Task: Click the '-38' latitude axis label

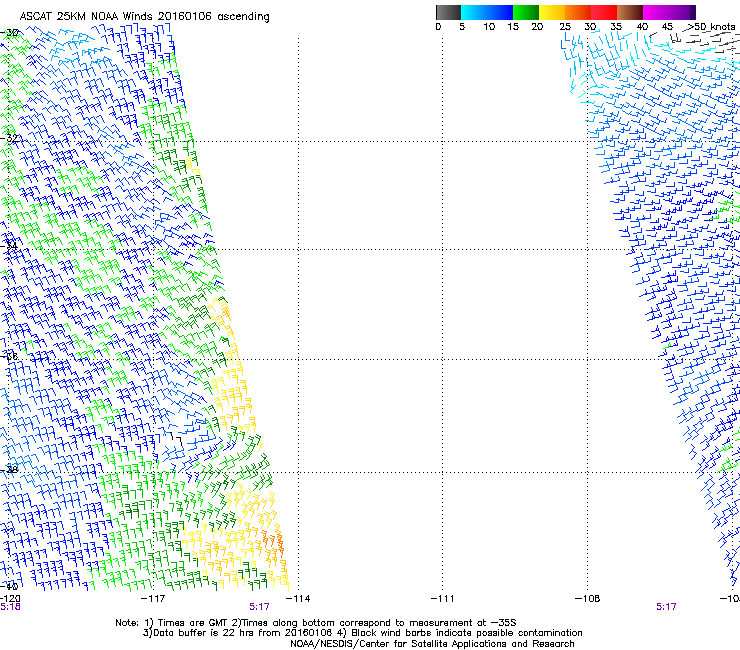Action: (9, 469)
